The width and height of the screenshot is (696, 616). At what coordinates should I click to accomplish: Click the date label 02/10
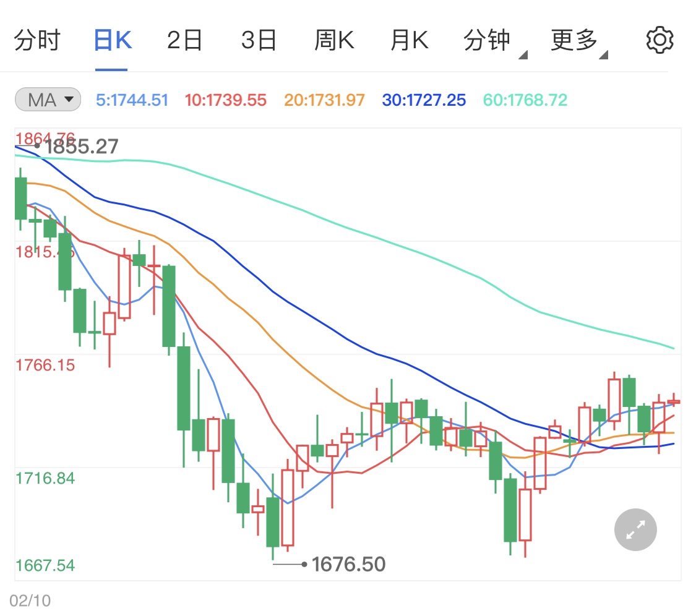[30, 601]
